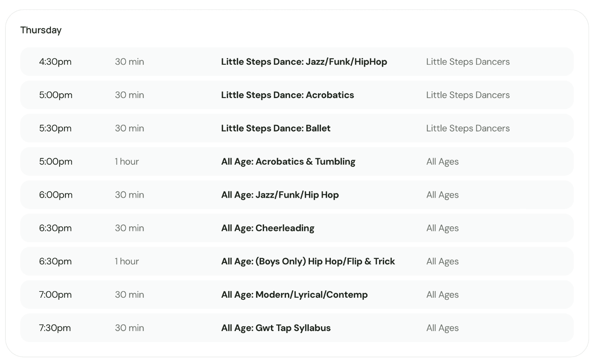
Task: Click Little Steps Dancers label in Ballet row
Action: (x=468, y=128)
